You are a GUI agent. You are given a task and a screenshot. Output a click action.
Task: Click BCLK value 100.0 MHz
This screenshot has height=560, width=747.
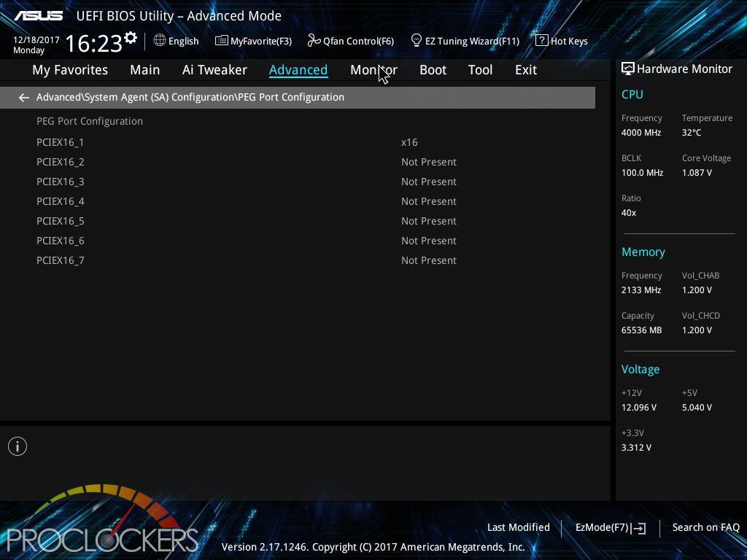pos(642,173)
